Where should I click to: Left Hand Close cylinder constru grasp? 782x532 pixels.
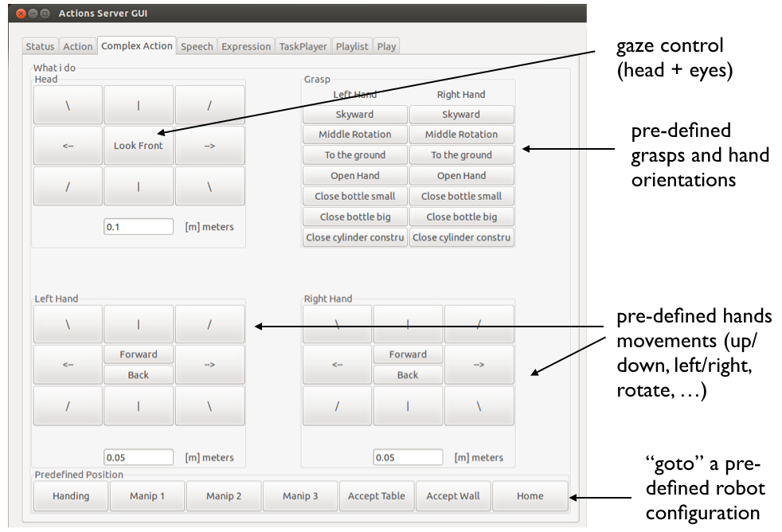(x=354, y=237)
